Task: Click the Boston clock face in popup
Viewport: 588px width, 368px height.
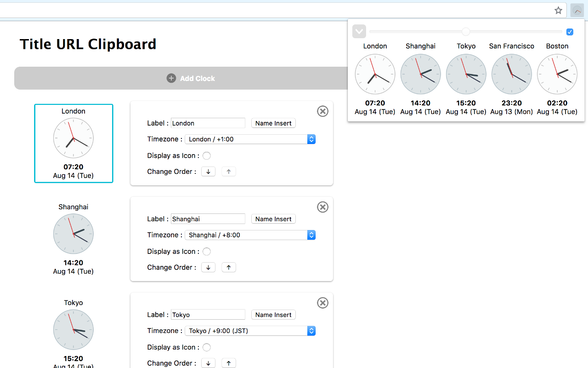Action: [557, 74]
